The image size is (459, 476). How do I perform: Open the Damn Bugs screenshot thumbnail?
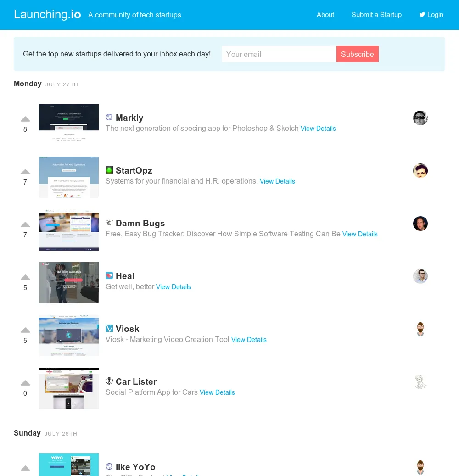tap(69, 230)
